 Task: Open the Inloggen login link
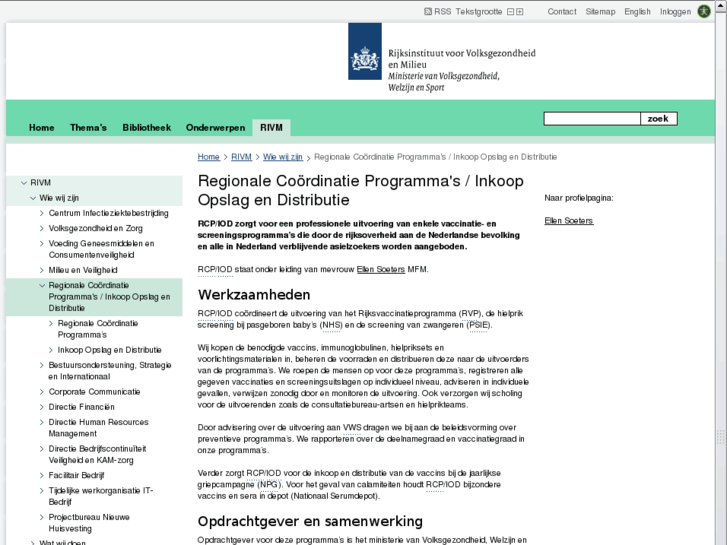[x=675, y=12]
